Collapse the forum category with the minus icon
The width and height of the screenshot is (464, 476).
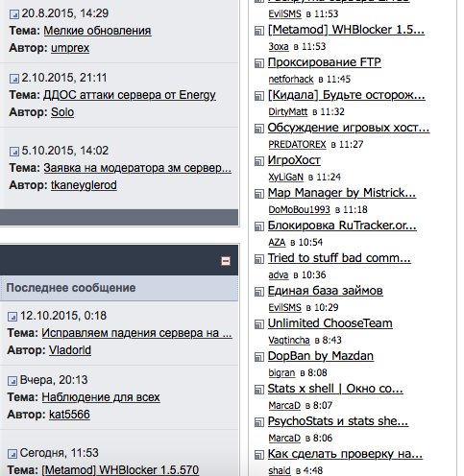(226, 261)
